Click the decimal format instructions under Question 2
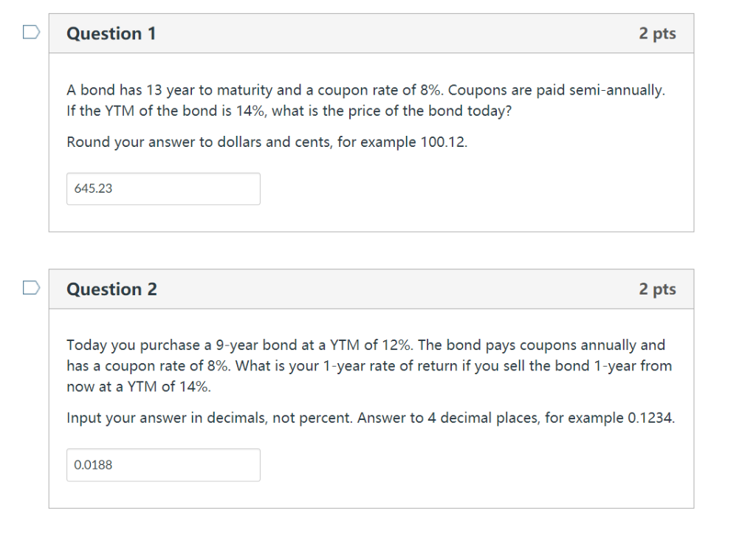The image size is (756, 544). (x=372, y=418)
